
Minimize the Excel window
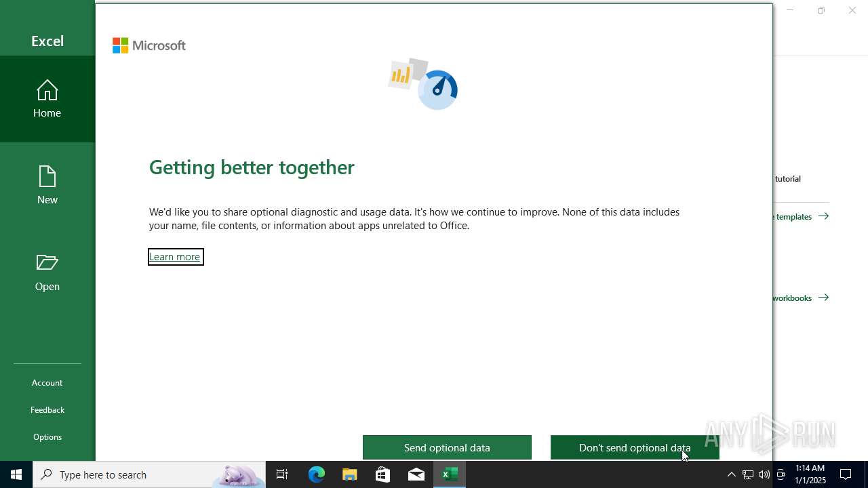point(789,10)
